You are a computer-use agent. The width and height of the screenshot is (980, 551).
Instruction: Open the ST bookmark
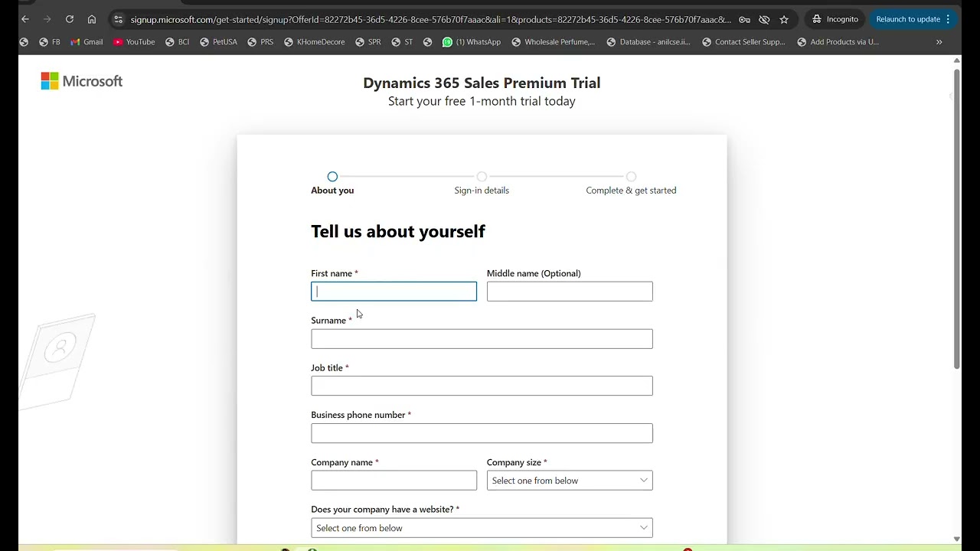tap(403, 42)
